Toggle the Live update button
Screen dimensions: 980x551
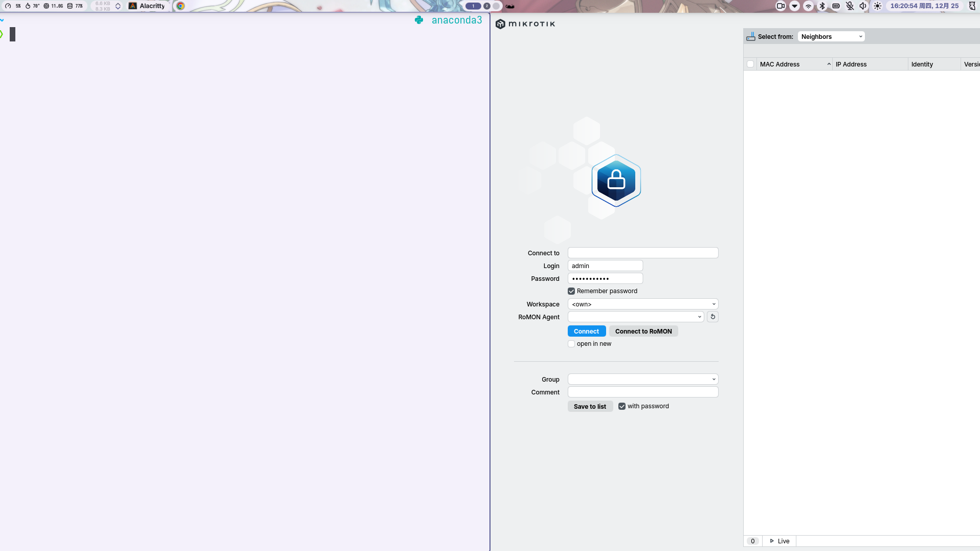[779, 541]
